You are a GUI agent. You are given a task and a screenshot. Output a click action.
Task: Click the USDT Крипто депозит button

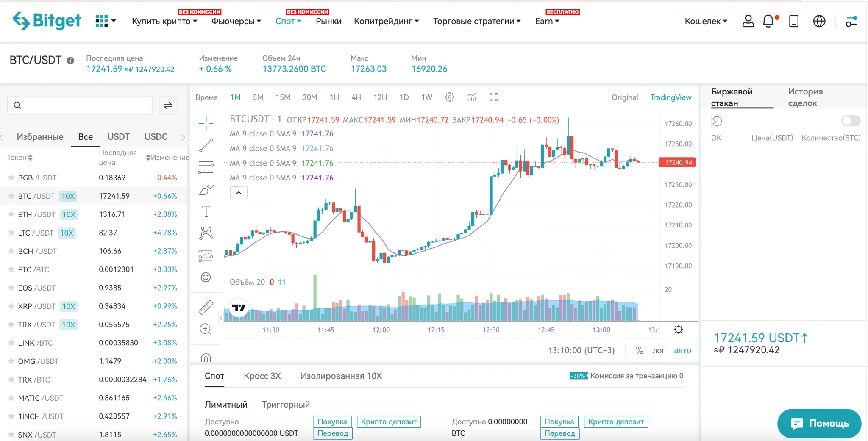click(x=389, y=422)
